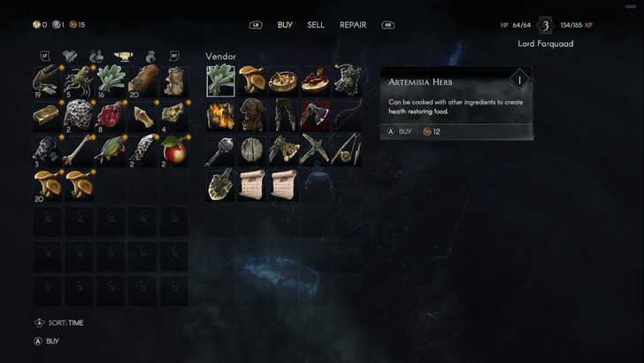Click the long bone in your inventory

[80, 151]
